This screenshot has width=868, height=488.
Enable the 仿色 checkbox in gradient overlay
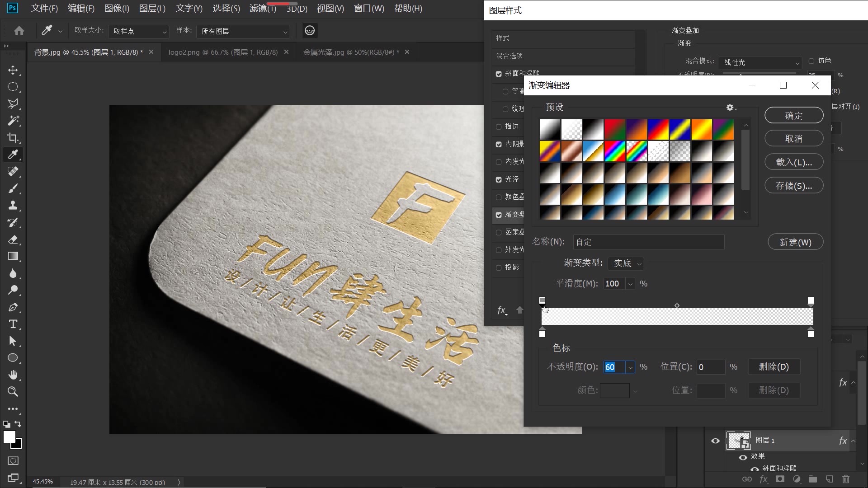[811, 60]
